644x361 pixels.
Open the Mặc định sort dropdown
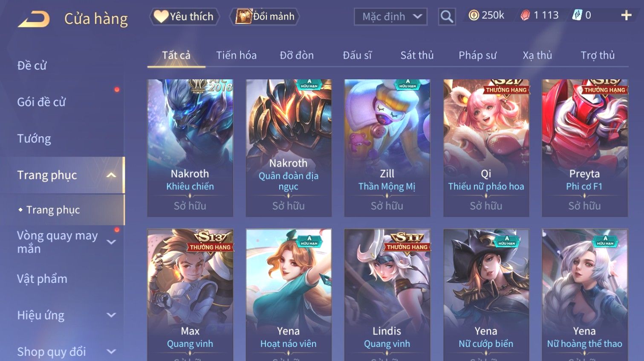click(x=390, y=17)
